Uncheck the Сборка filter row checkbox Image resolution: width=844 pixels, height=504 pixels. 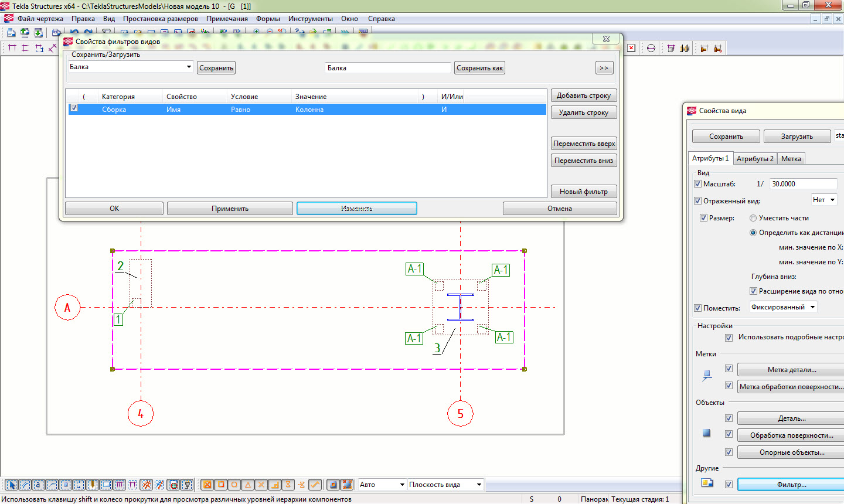(74, 108)
